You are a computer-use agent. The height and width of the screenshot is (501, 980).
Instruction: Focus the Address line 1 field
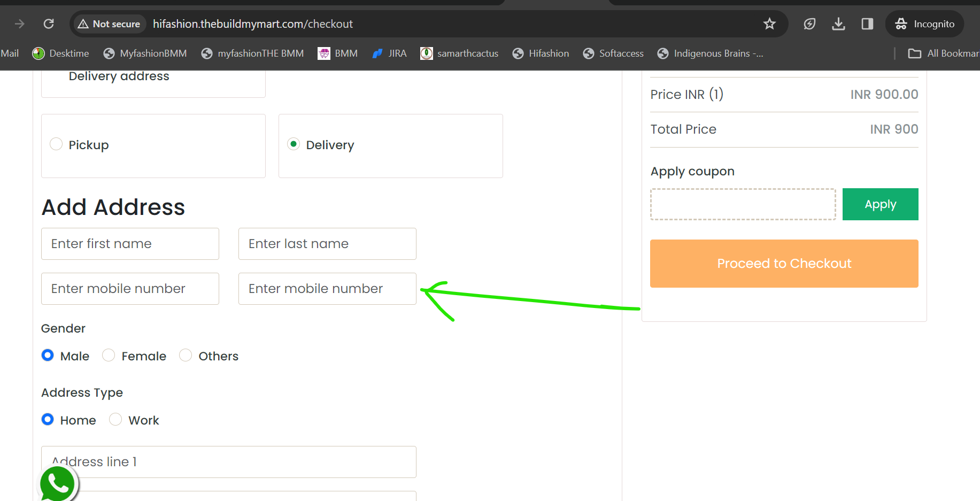coord(229,462)
